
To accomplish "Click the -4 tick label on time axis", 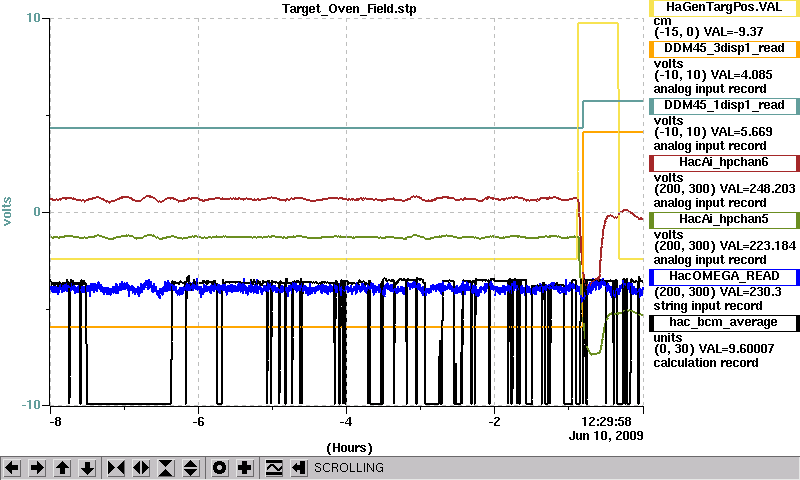I will click(346, 422).
